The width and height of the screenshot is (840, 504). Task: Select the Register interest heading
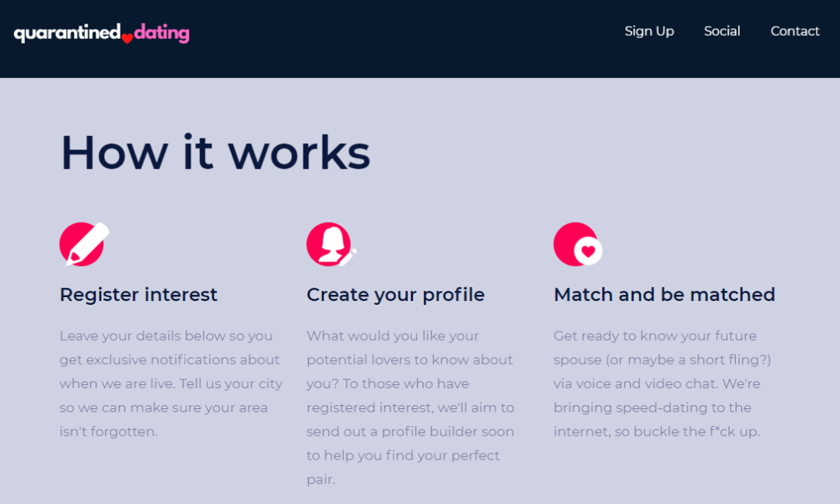click(x=138, y=295)
